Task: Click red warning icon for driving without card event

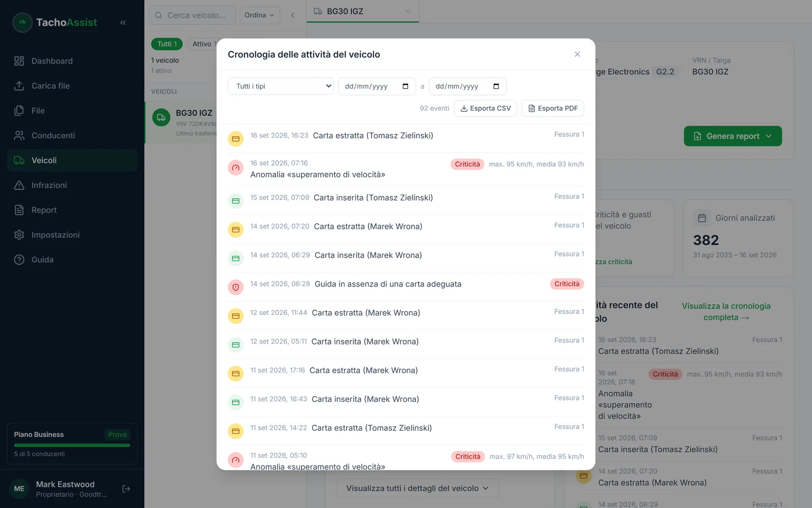Action: 235,288
